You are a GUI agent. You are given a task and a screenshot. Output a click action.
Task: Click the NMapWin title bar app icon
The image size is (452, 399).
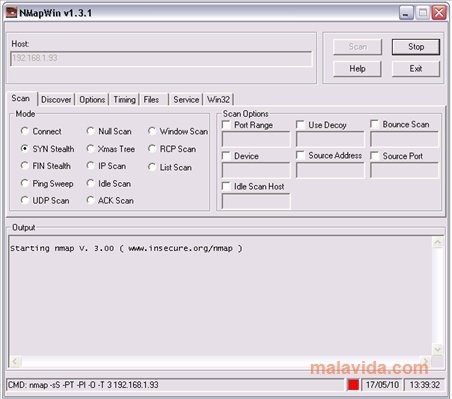point(12,13)
